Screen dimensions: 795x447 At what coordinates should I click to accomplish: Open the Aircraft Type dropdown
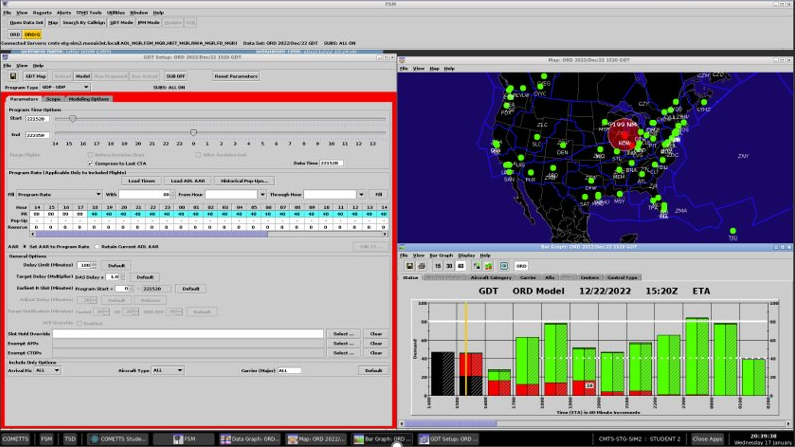pos(167,370)
